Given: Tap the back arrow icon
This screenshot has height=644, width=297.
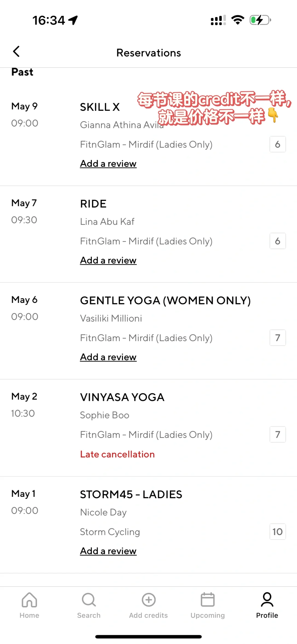Looking at the screenshot, I should coord(16,51).
